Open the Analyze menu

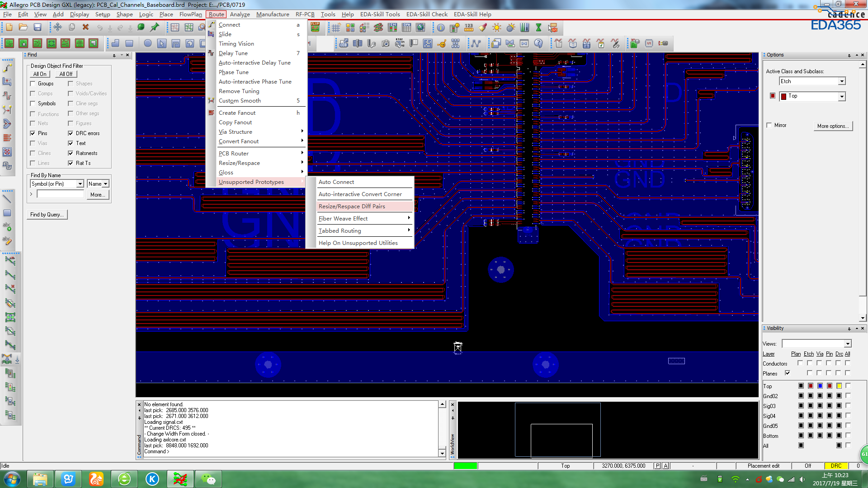pyautogui.click(x=240, y=14)
